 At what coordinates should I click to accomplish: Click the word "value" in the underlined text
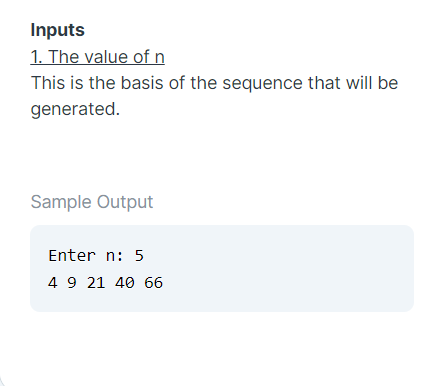[107, 57]
